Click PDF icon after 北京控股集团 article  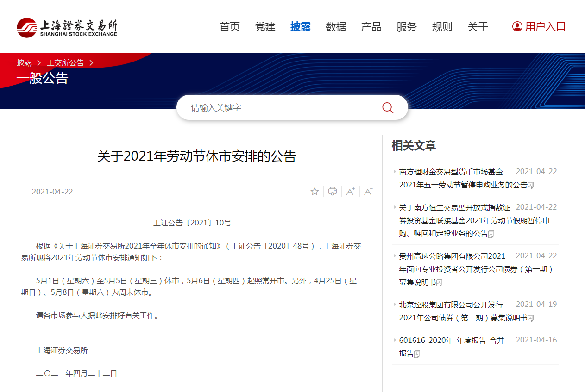pos(531,318)
